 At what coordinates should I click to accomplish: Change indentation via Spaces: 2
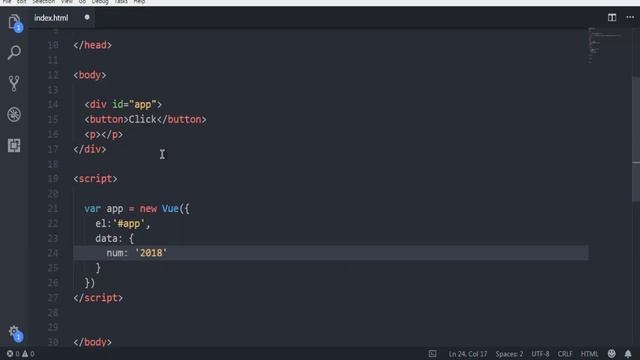pos(509,354)
